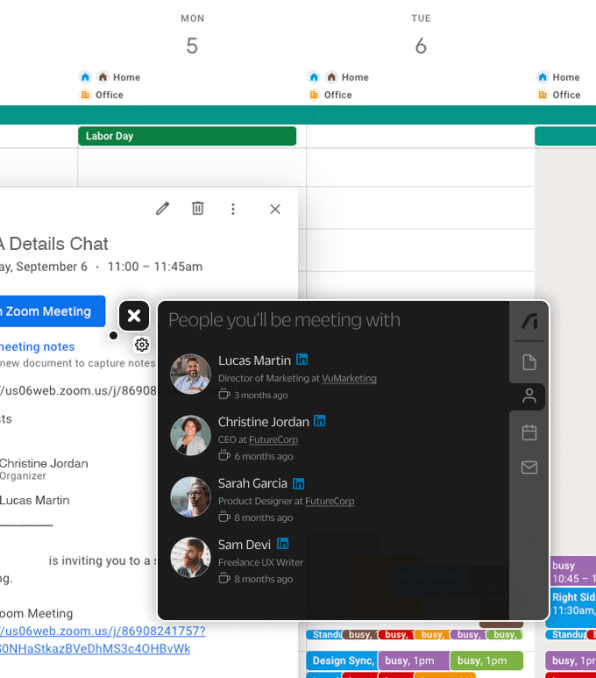596x678 pixels.
Task: Click the app logo at sidebar top
Action: coord(529,321)
